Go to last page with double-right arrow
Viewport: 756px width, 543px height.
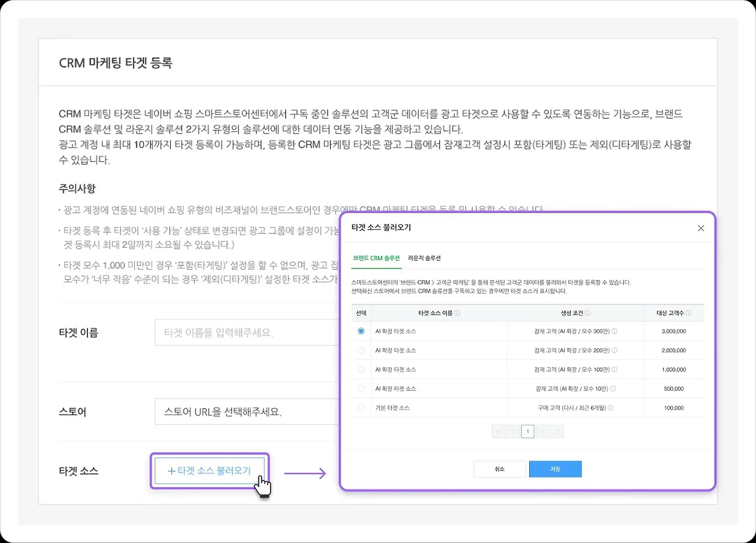(x=557, y=431)
